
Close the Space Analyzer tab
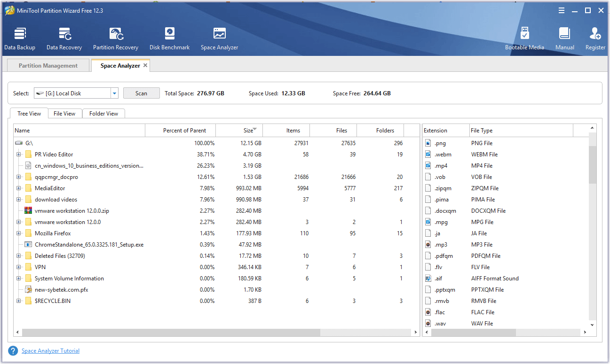tap(145, 65)
